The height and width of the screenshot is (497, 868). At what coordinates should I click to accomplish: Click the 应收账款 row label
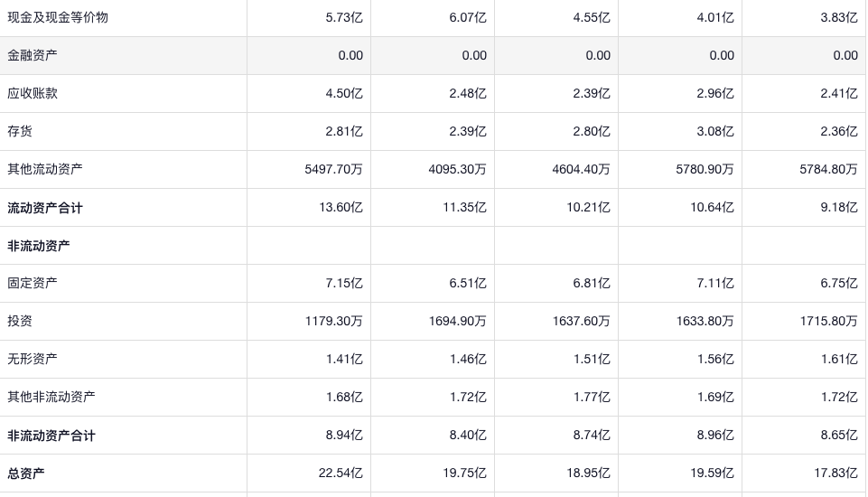pos(33,93)
